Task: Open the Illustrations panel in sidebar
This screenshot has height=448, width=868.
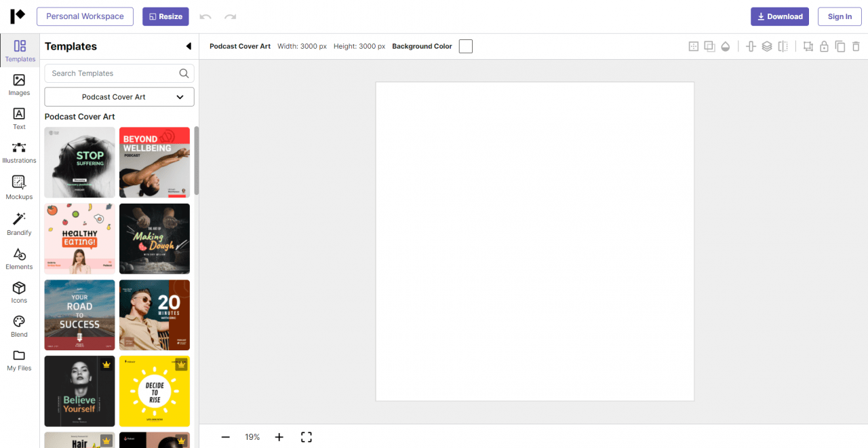Action: (19, 153)
